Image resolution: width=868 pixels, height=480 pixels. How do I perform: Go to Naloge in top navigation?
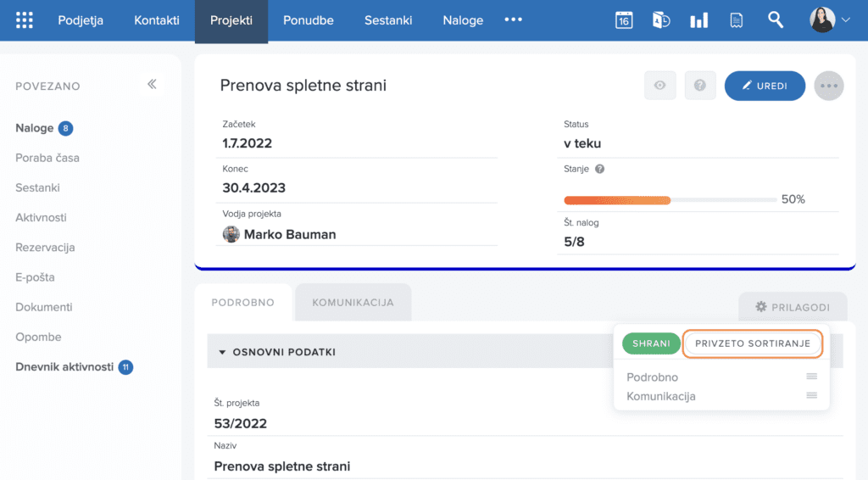pyautogui.click(x=463, y=20)
